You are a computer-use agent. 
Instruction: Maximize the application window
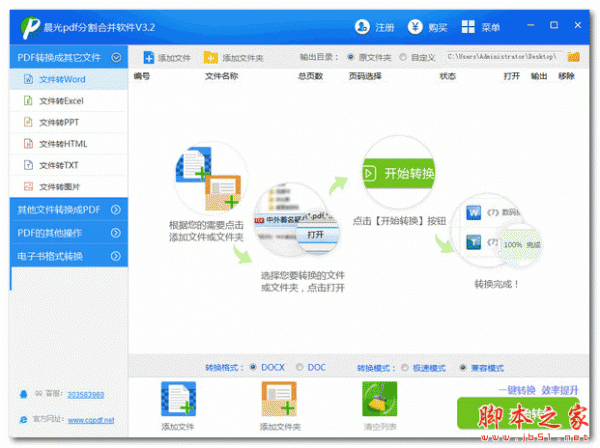click(x=554, y=25)
